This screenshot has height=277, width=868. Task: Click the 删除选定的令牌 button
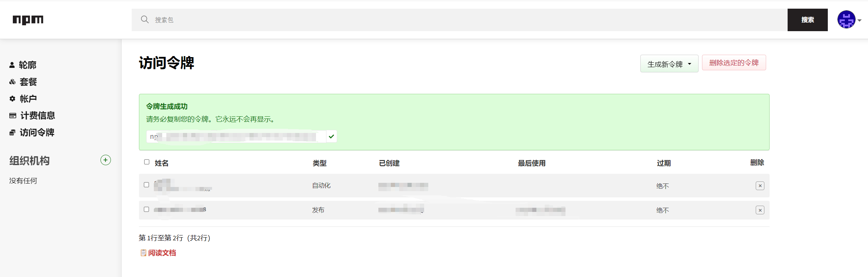[x=734, y=63]
